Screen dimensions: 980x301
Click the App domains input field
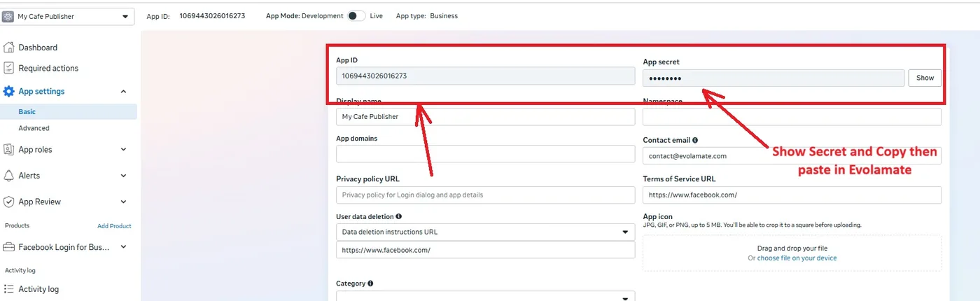point(485,154)
